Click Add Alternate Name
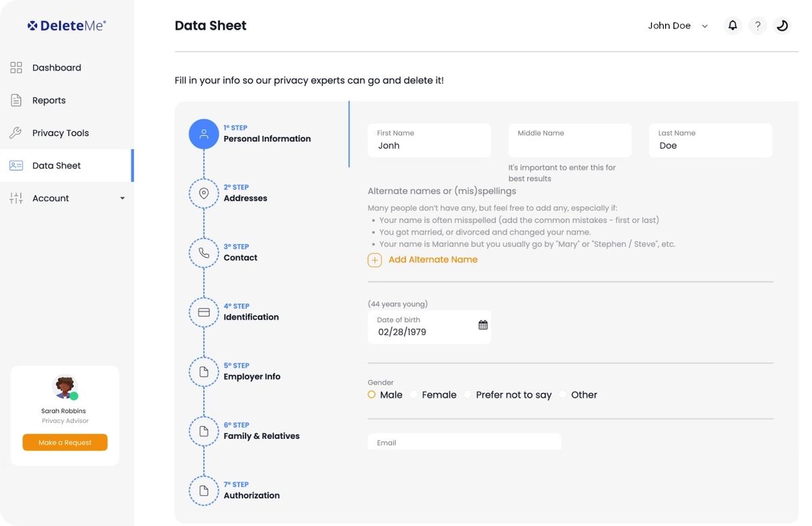The image size is (812, 526). [433, 259]
